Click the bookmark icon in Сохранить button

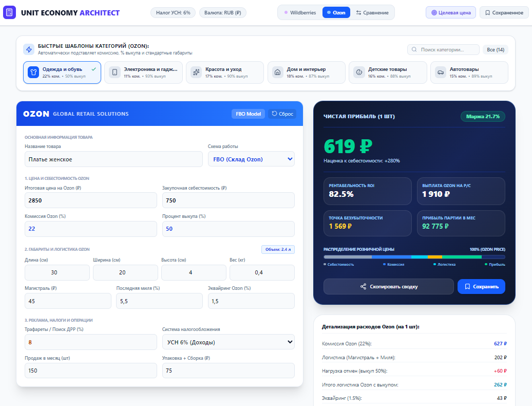point(467,286)
